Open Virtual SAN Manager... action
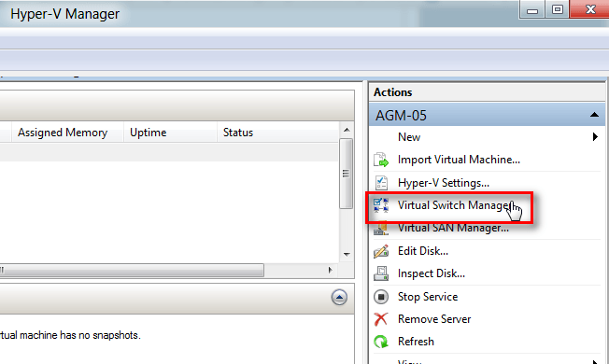Image resolution: width=609 pixels, height=364 pixels. (x=453, y=228)
